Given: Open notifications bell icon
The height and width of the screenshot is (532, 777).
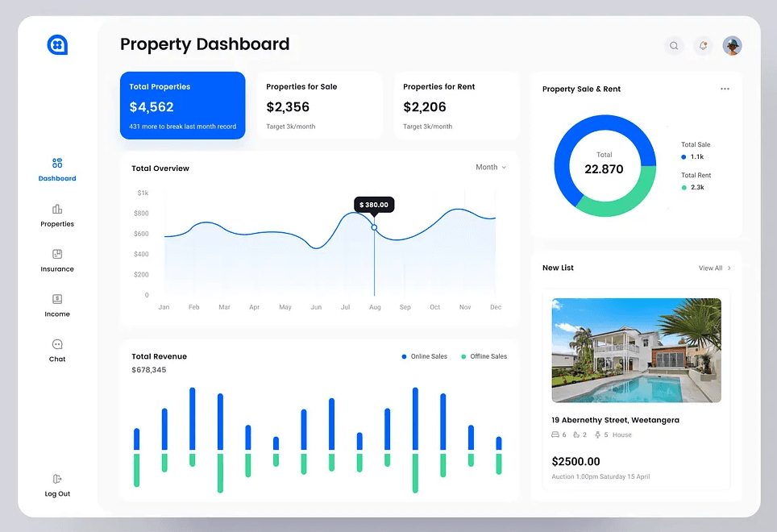Looking at the screenshot, I should (x=703, y=46).
